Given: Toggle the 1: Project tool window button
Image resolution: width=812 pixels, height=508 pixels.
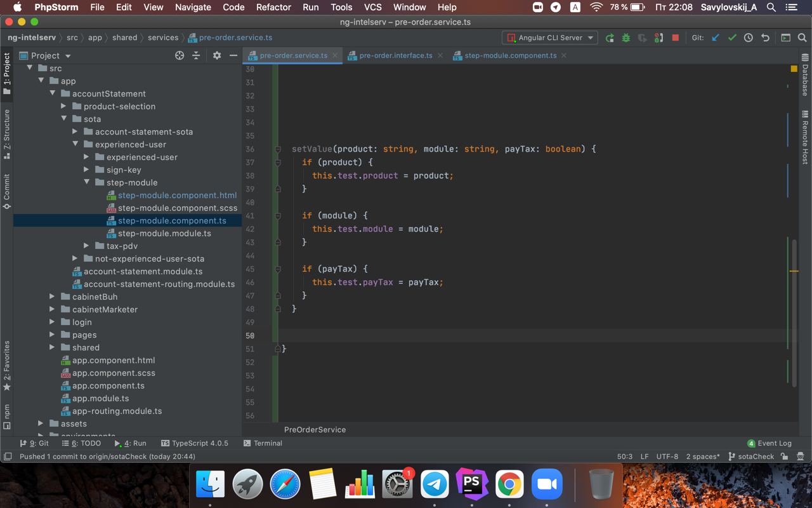Looking at the screenshot, I should click(7, 73).
